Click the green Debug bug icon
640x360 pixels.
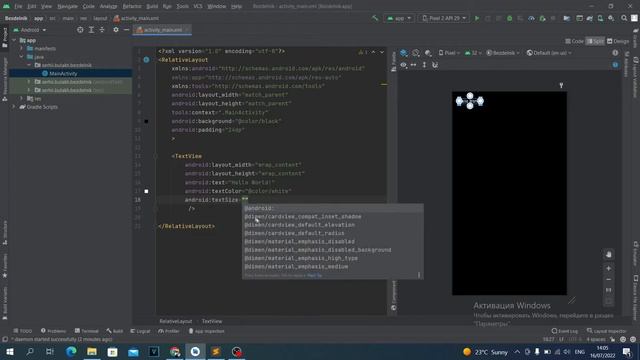click(x=509, y=18)
